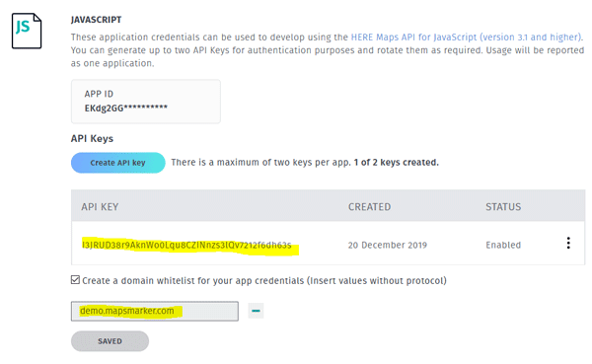The height and width of the screenshot is (364, 592).
Task: Click the masked APP ID value EKdg2GG
Action: pyautogui.click(x=125, y=109)
